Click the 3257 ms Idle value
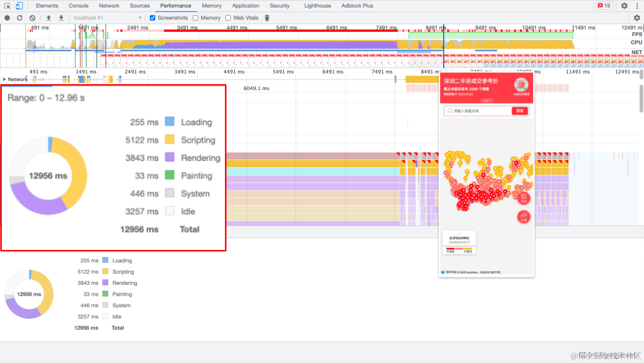644x363 pixels. pyautogui.click(x=88, y=317)
